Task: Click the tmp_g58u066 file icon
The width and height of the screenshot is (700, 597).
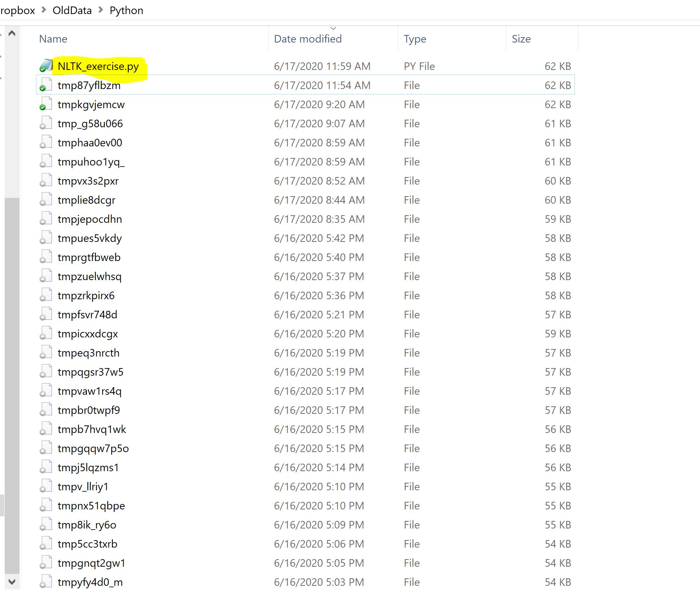Action: [46, 123]
